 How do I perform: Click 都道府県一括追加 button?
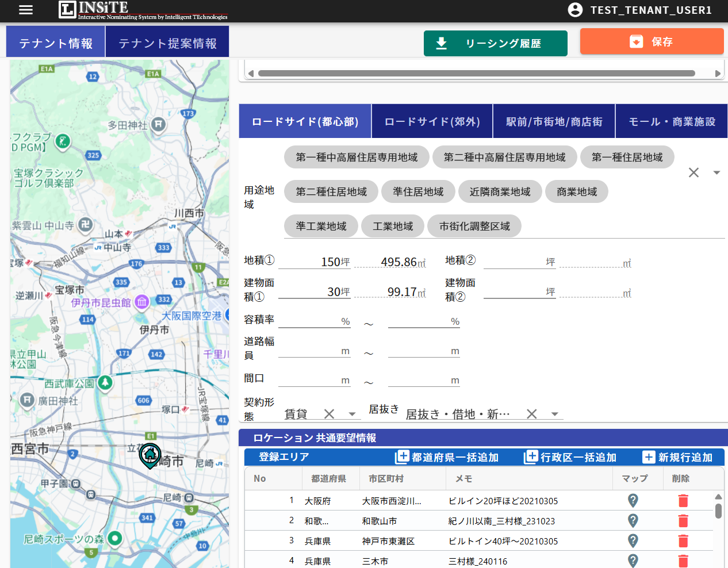tap(447, 458)
